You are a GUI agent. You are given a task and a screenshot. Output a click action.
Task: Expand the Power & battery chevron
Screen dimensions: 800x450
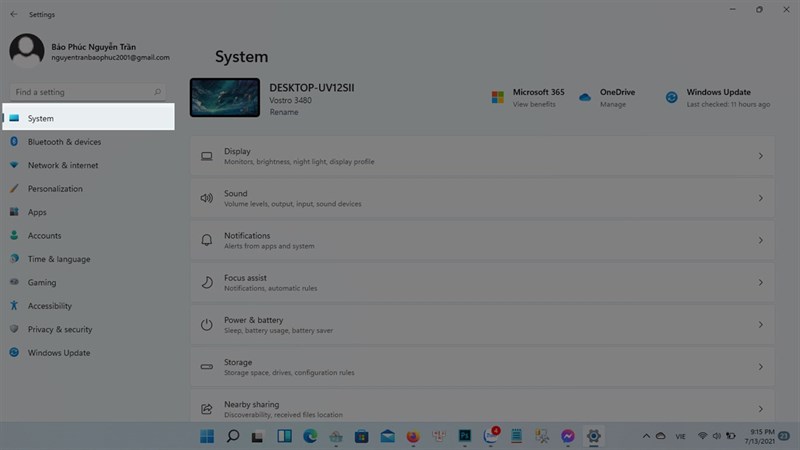[x=760, y=324]
